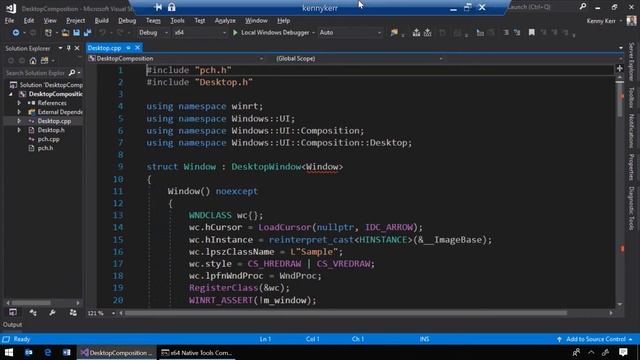The height and width of the screenshot is (360, 640).
Task: Click the Save All toolbar icon
Action: tap(87, 33)
